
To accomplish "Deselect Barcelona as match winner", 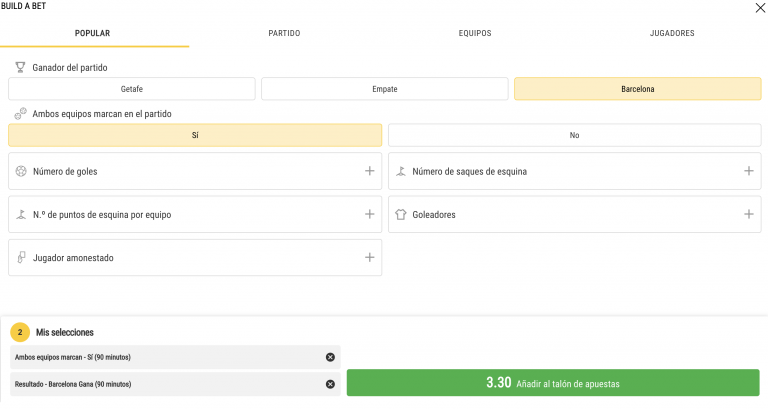I will click(638, 89).
